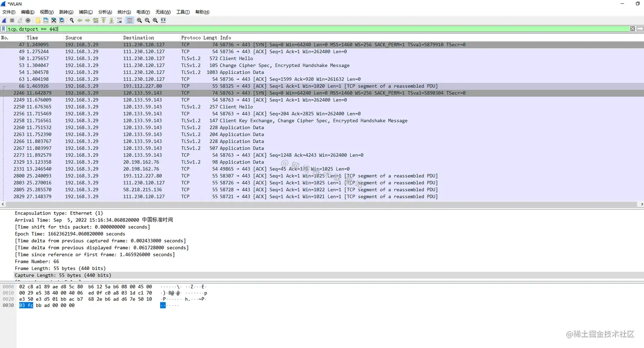The image size is (644, 348).
Task: Zoom in the packet text
Action: tap(139, 20)
